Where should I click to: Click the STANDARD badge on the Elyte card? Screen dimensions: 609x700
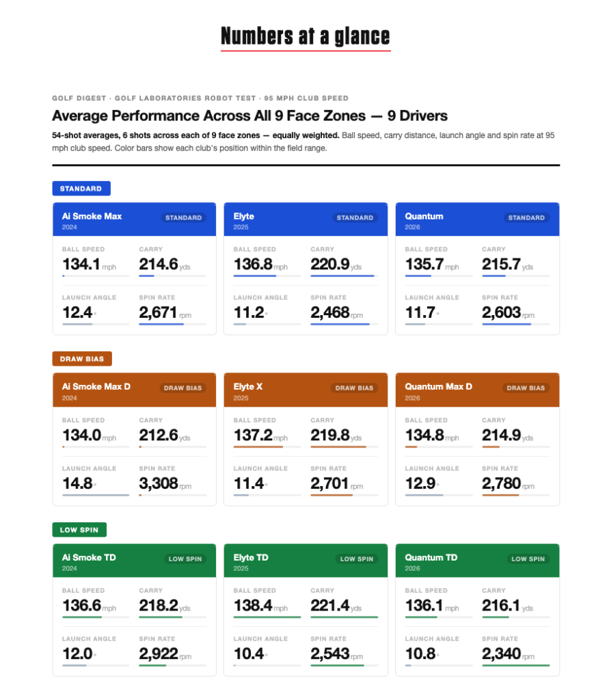point(355,218)
